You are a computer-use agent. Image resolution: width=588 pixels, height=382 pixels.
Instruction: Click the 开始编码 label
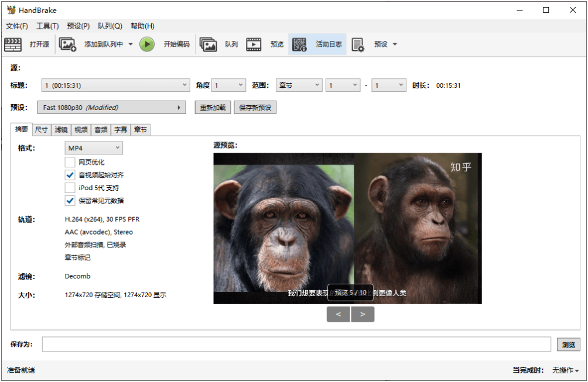click(177, 44)
